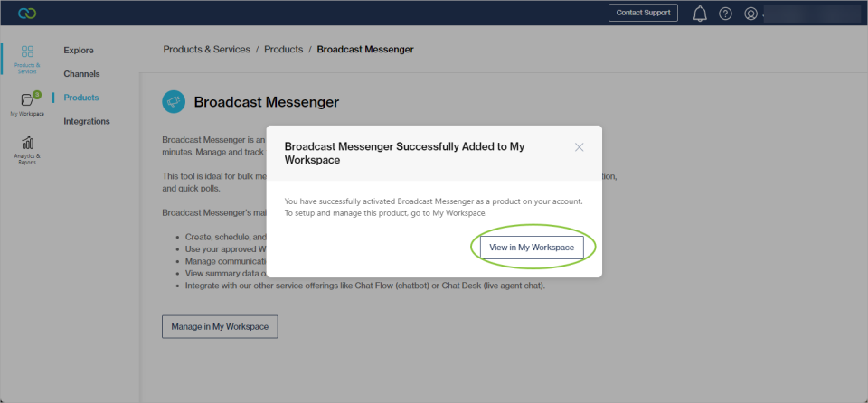Click the logo icon in the top bar
Image resolution: width=868 pixels, height=403 pixels.
click(26, 13)
